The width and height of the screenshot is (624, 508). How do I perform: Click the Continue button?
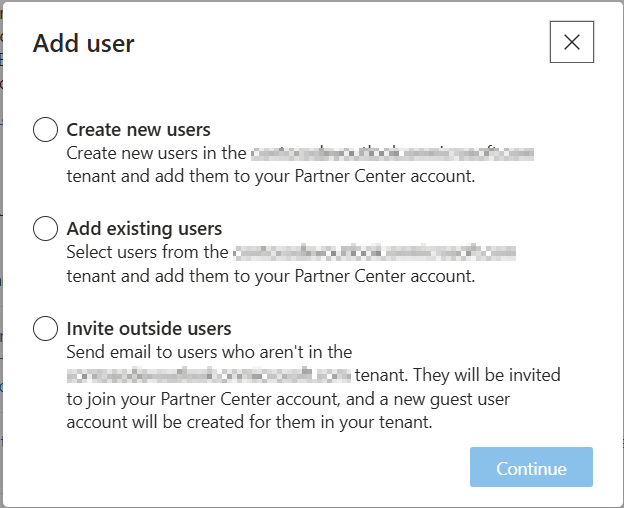pyautogui.click(x=531, y=467)
